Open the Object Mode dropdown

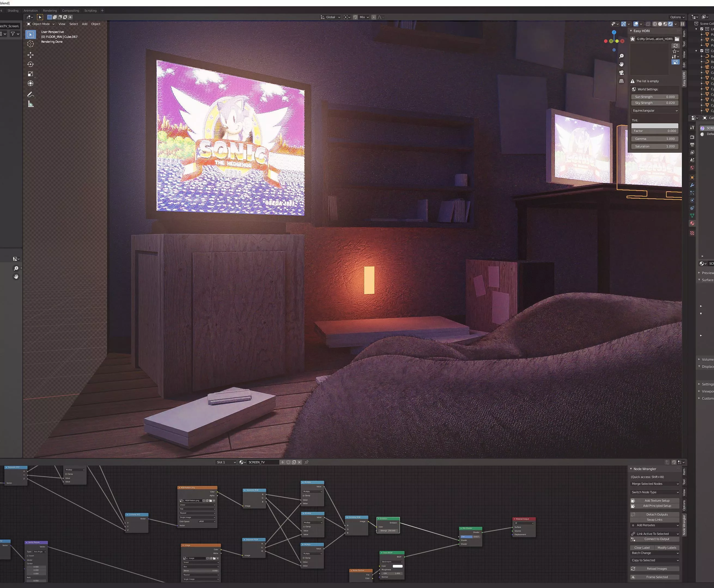coord(41,24)
